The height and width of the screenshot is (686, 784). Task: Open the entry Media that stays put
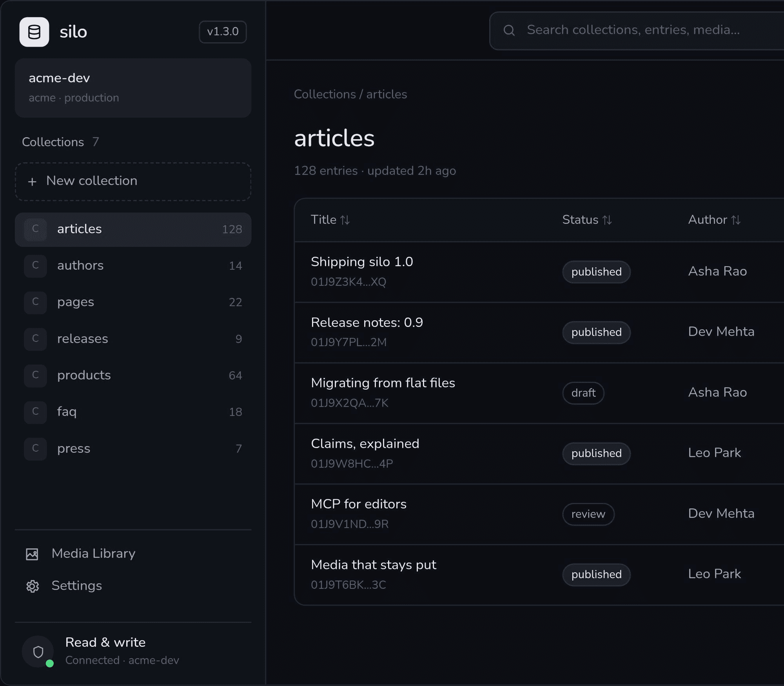click(x=374, y=565)
